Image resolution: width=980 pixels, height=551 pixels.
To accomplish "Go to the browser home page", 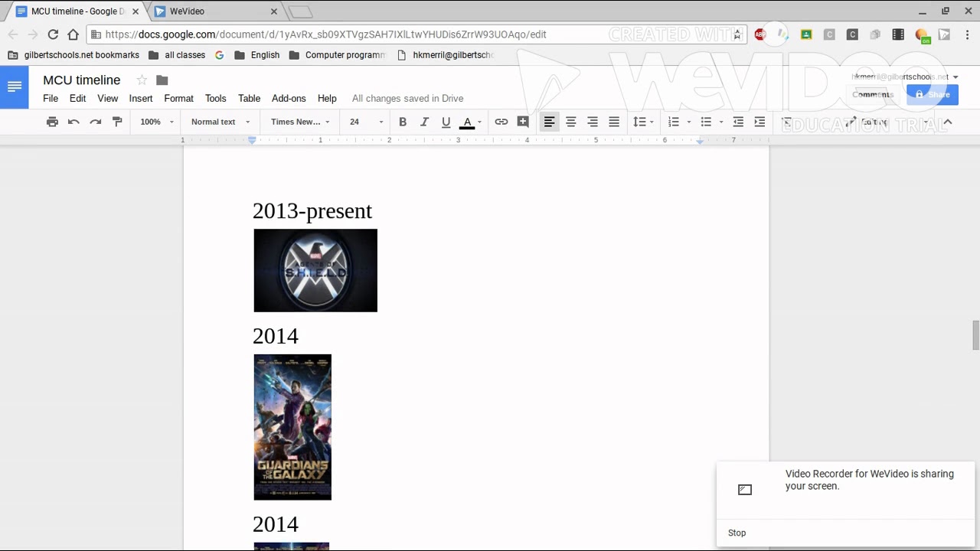I will pos(73,34).
